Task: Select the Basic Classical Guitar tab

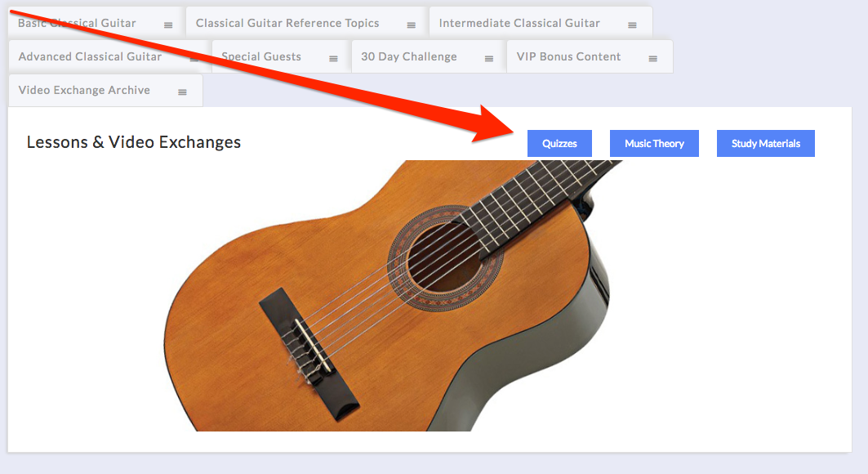Action: [x=96, y=23]
